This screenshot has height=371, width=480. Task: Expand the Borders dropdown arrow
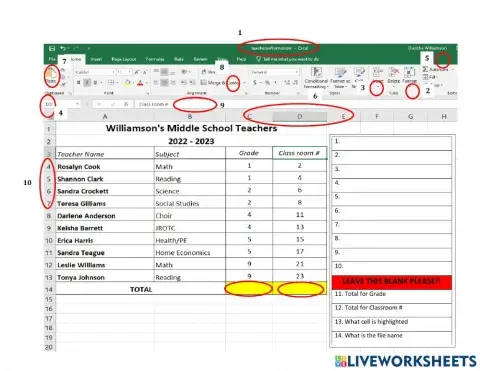coord(117,83)
